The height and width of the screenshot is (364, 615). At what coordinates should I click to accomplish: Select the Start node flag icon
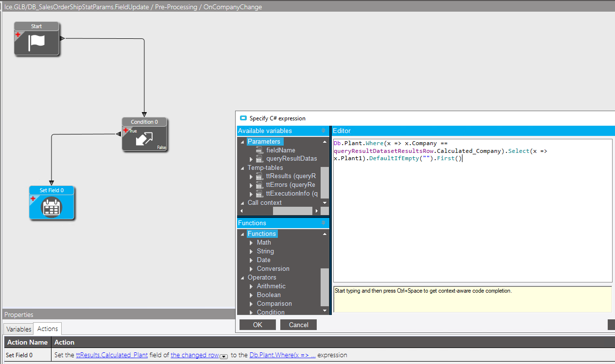tap(37, 43)
